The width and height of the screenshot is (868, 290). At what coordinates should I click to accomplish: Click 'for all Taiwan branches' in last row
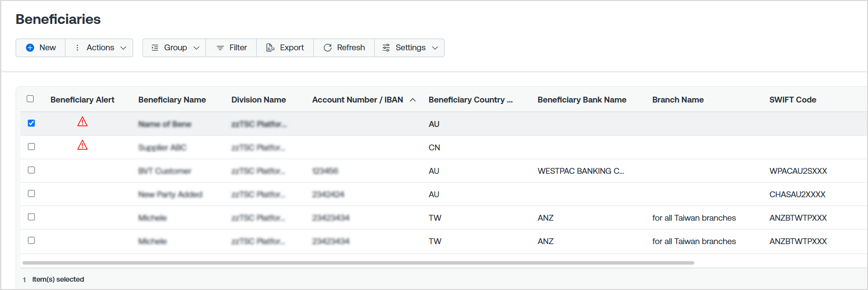694,241
